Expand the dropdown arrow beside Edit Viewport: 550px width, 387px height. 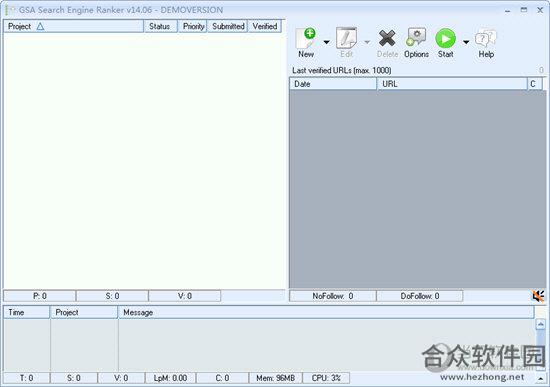(367, 42)
